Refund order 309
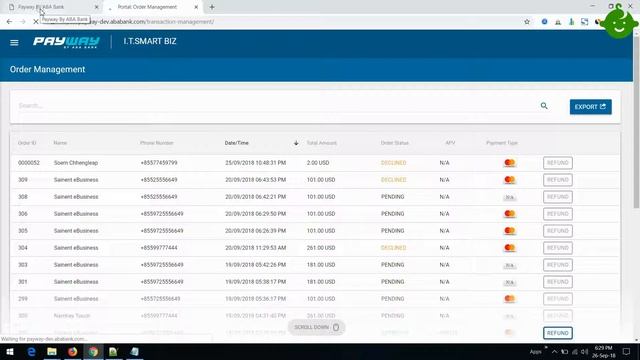Image resolution: width=640 pixels, height=360 pixels. pyautogui.click(x=558, y=180)
